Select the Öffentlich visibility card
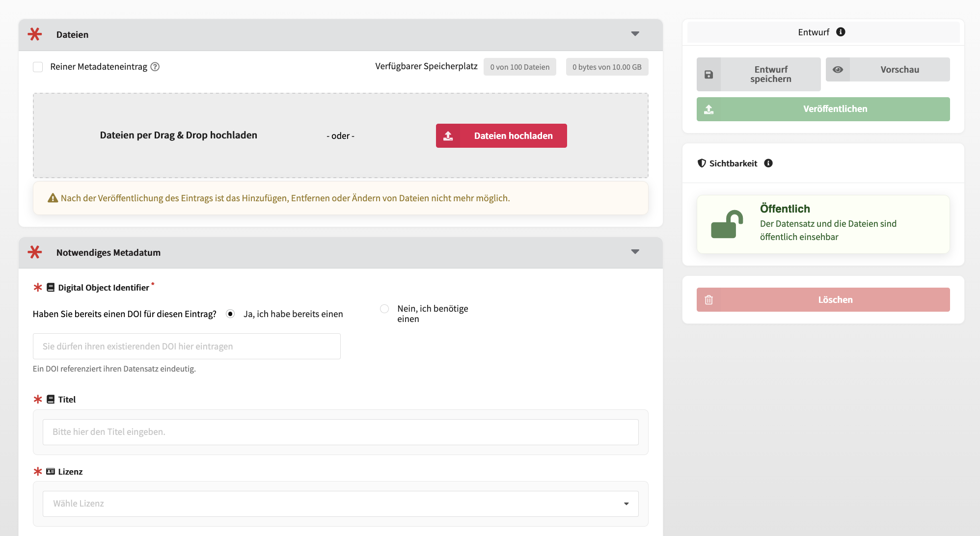This screenshot has height=536, width=980. click(823, 224)
